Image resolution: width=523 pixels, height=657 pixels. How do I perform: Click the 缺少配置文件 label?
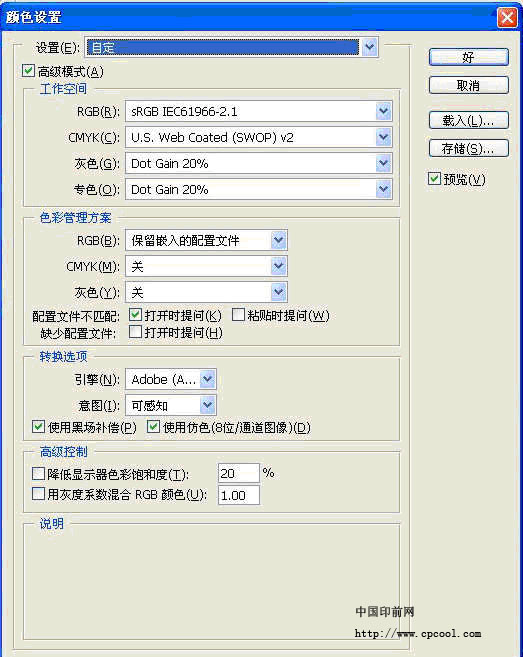(x=78, y=334)
